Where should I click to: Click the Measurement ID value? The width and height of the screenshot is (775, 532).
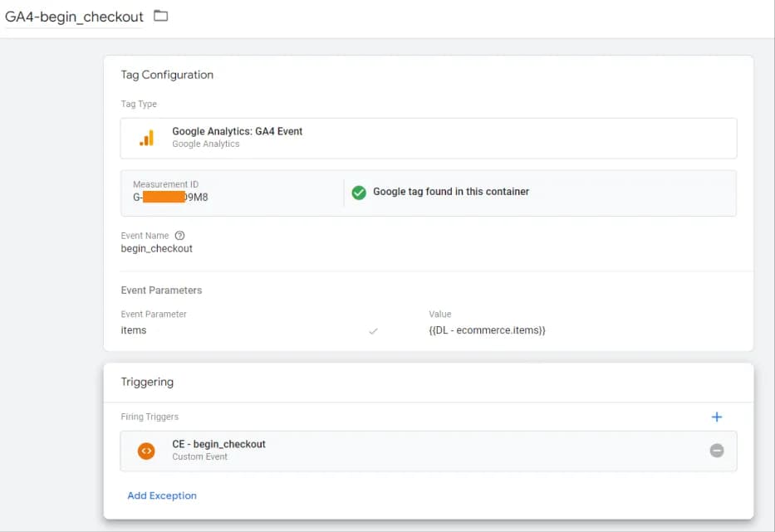170,197
